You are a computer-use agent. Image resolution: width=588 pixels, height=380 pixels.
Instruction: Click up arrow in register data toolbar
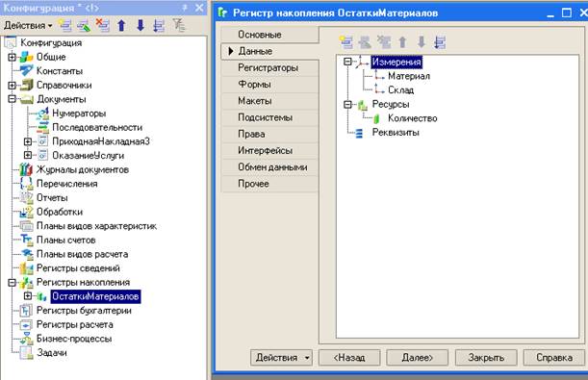402,42
